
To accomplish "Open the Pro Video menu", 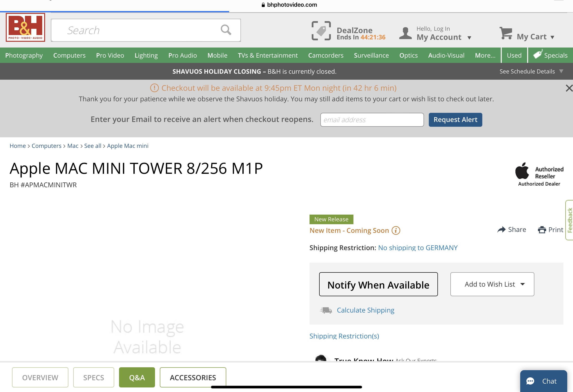I will pos(110,55).
